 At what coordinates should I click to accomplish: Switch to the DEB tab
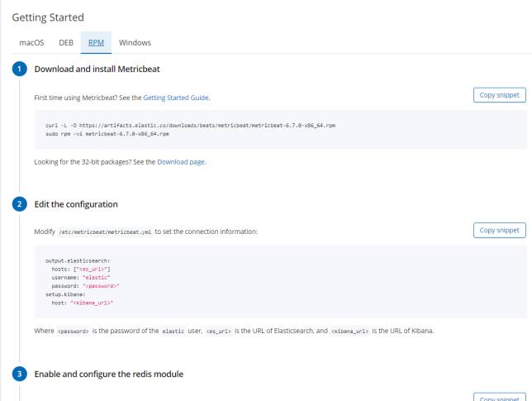66,42
